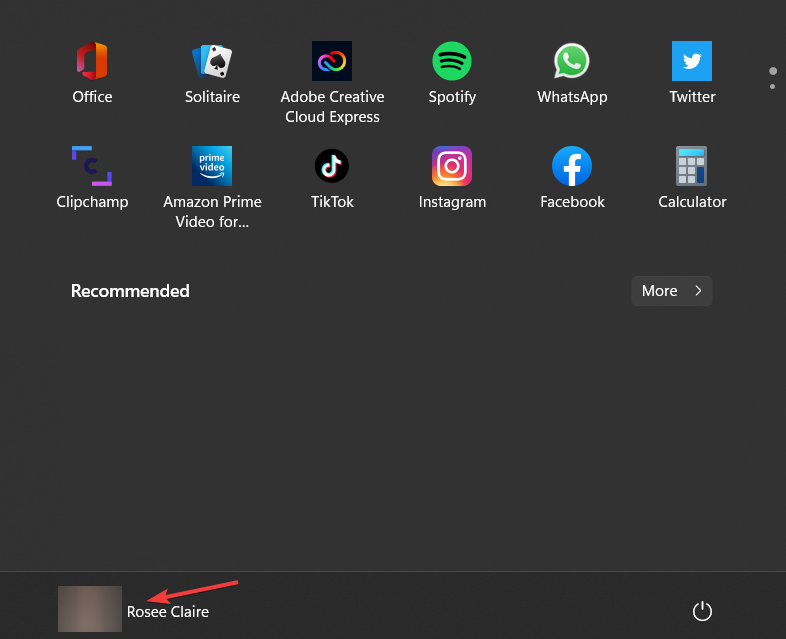786x639 pixels.
Task: Click the Rosee Claire account name
Action: click(x=168, y=612)
